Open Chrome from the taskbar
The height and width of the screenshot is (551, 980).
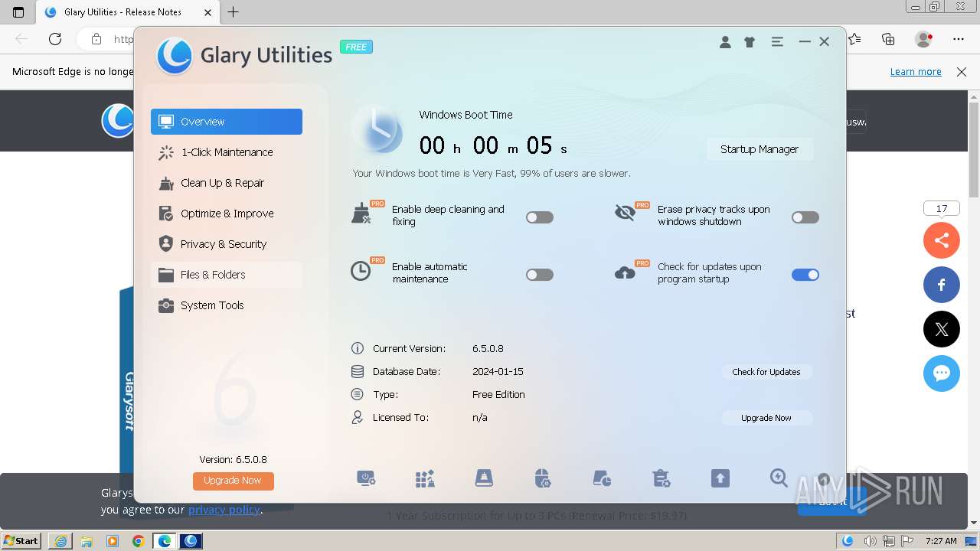pos(138,541)
